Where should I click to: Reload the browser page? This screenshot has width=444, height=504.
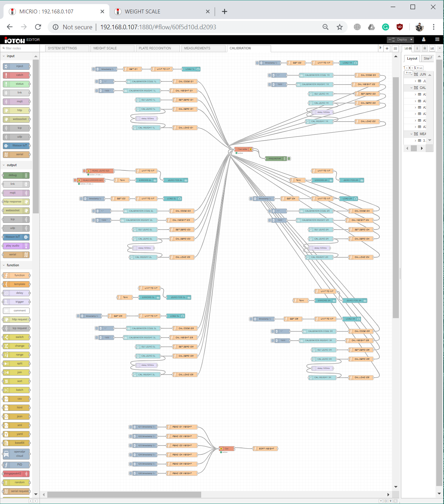point(38,27)
